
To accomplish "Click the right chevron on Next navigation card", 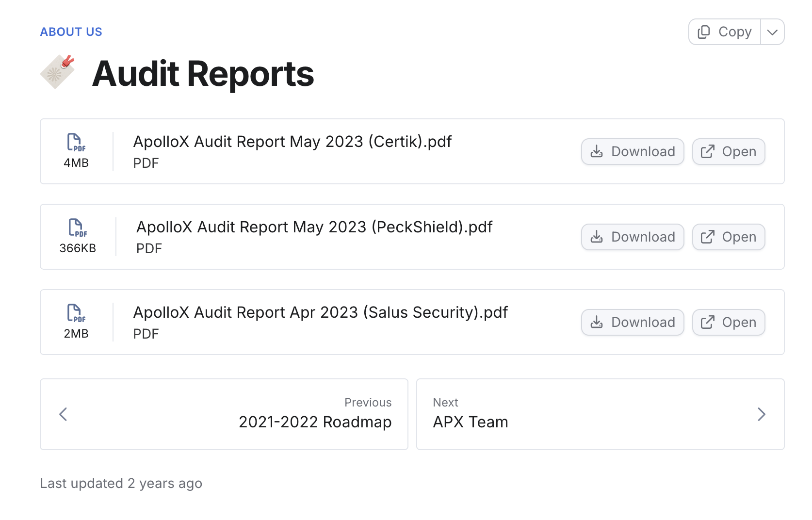I will 762,414.
